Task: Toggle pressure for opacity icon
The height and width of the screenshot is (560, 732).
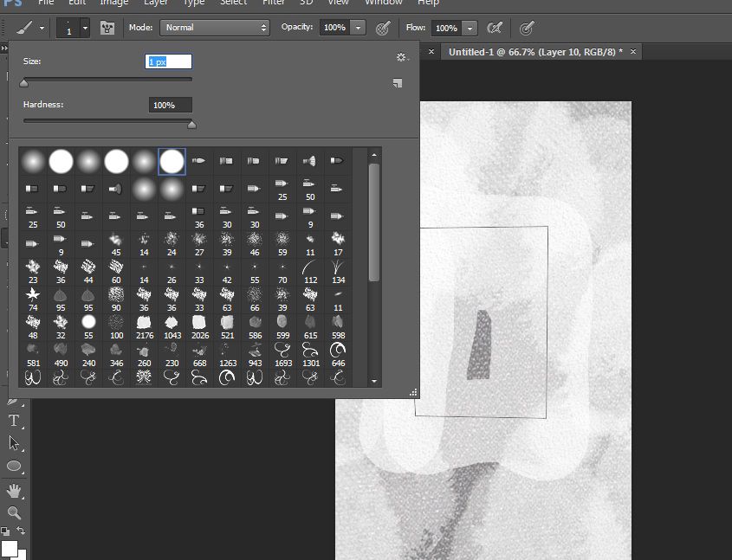Action: coord(383,28)
